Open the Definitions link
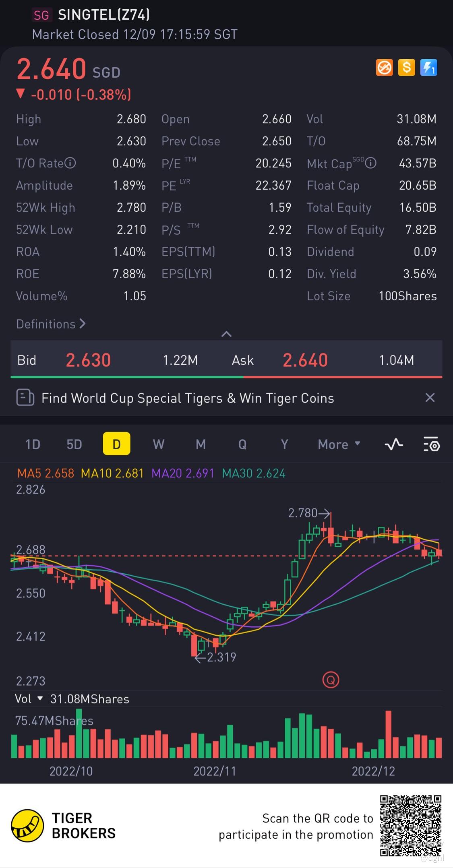The height and width of the screenshot is (868, 453). pos(51,324)
